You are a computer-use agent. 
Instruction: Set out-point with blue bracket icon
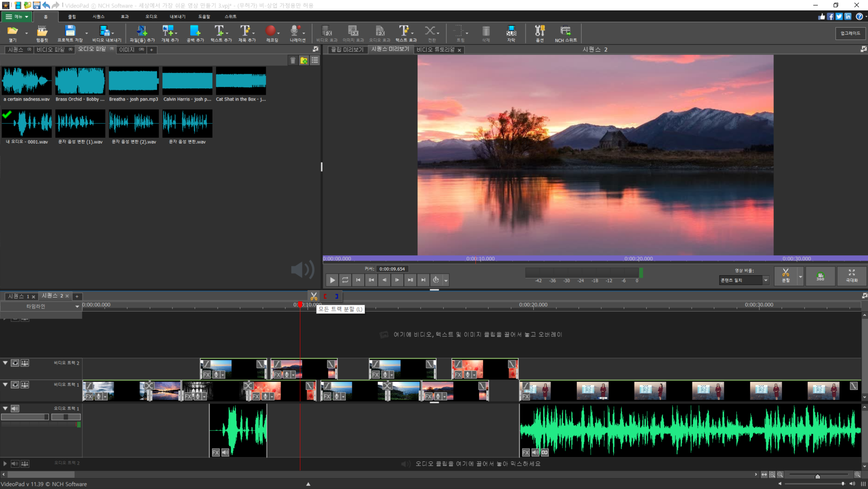337,297
